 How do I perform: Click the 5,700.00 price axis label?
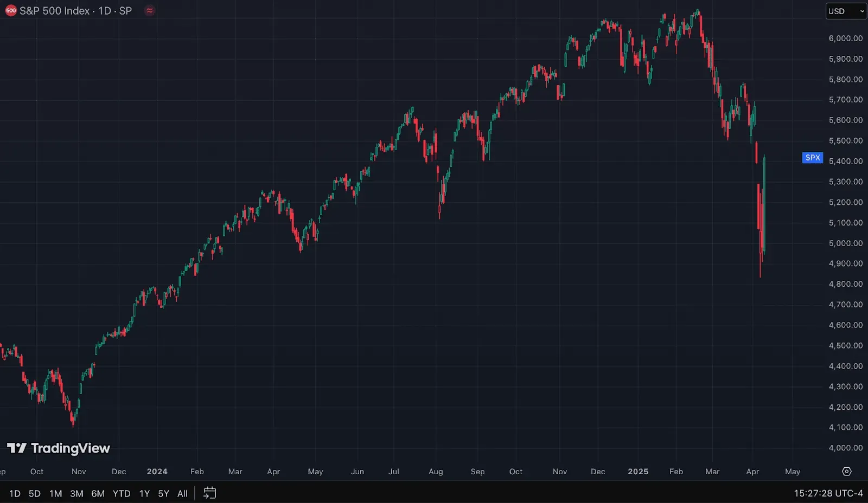point(846,100)
